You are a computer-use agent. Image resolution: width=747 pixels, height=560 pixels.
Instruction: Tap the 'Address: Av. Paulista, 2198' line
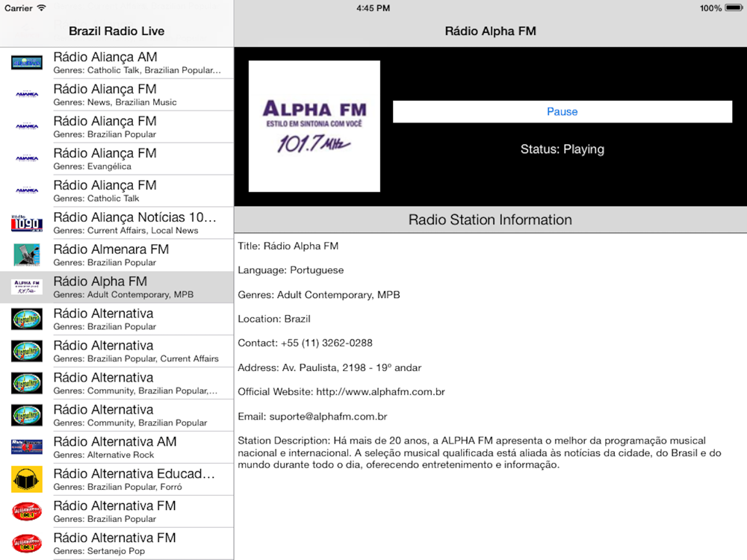(x=329, y=367)
